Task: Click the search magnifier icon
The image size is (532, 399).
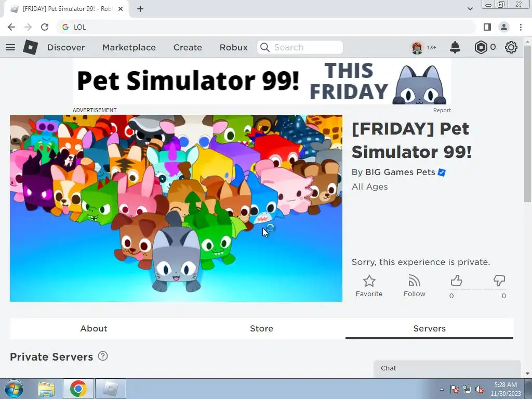Action: pos(265,47)
